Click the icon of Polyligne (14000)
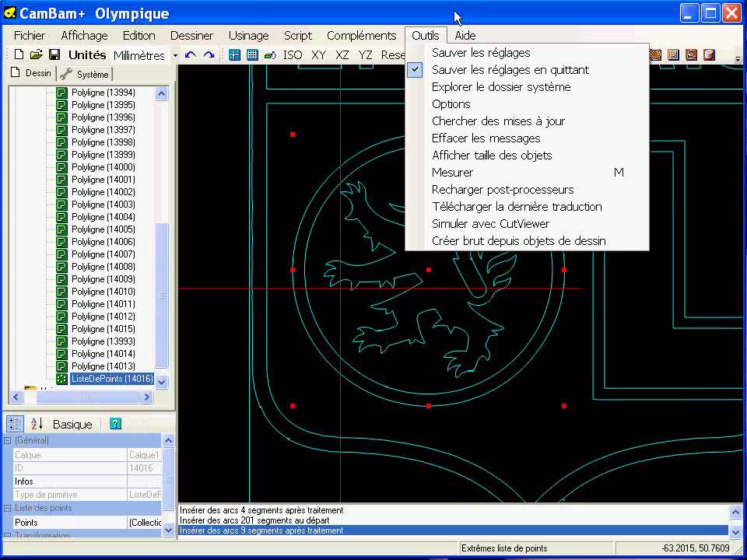 tap(62, 167)
